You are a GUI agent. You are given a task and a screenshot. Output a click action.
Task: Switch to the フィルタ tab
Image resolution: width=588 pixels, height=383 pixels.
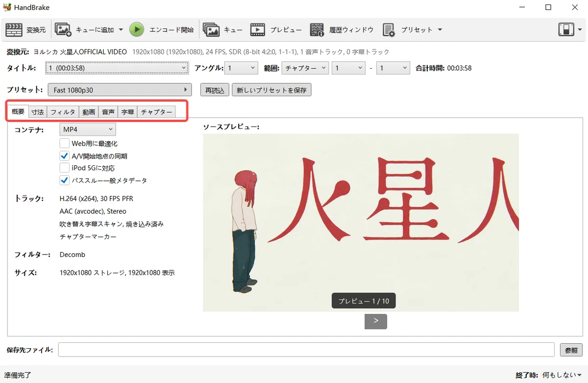pyautogui.click(x=63, y=112)
